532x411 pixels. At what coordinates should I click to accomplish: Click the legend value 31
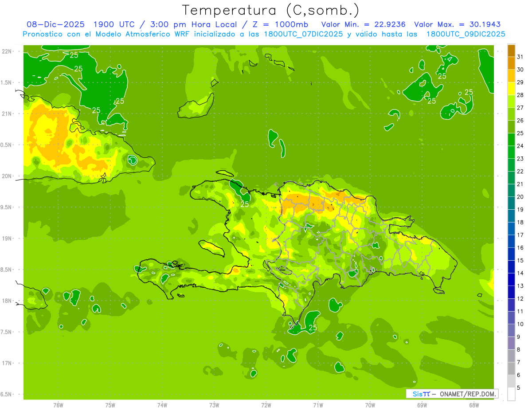click(520, 57)
